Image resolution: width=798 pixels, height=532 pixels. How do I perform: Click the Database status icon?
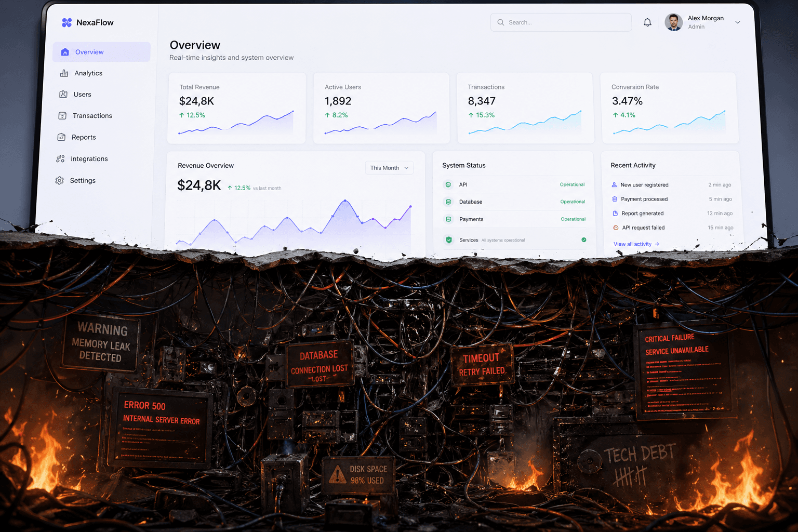pos(448,202)
